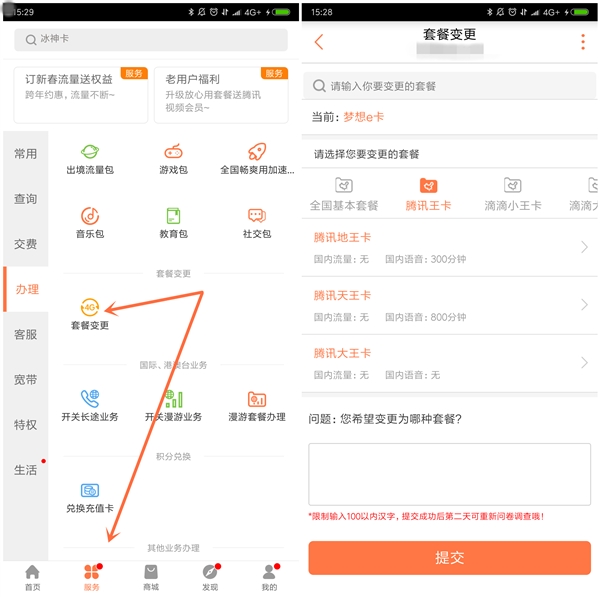
Task: Expand the 腾讯地王卡 row chevron
Action: [x=584, y=247]
